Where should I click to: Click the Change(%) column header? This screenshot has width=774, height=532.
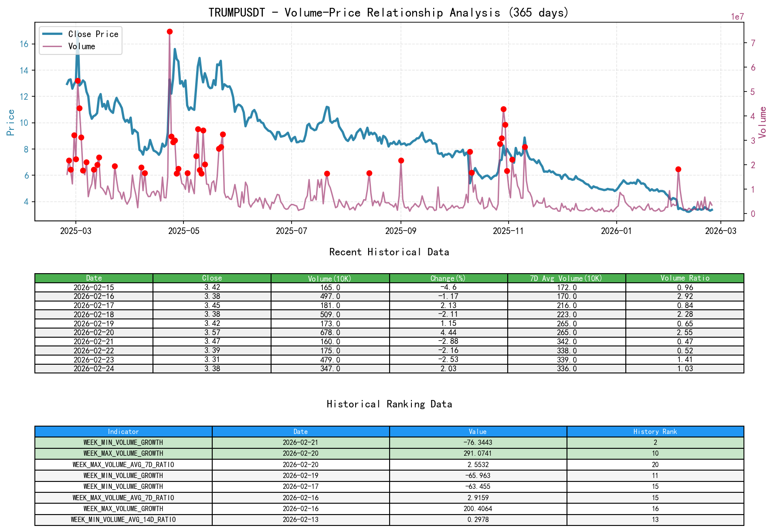(448, 278)
